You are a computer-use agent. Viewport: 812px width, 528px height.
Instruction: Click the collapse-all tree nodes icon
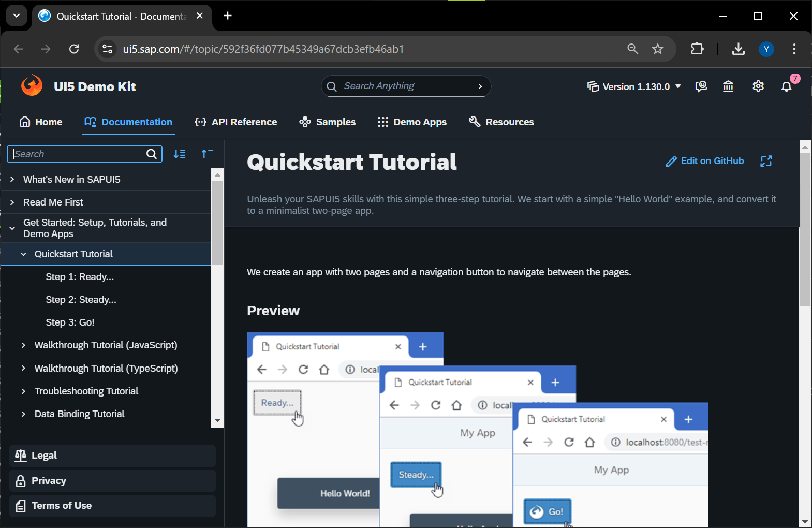tap(207, 154)
